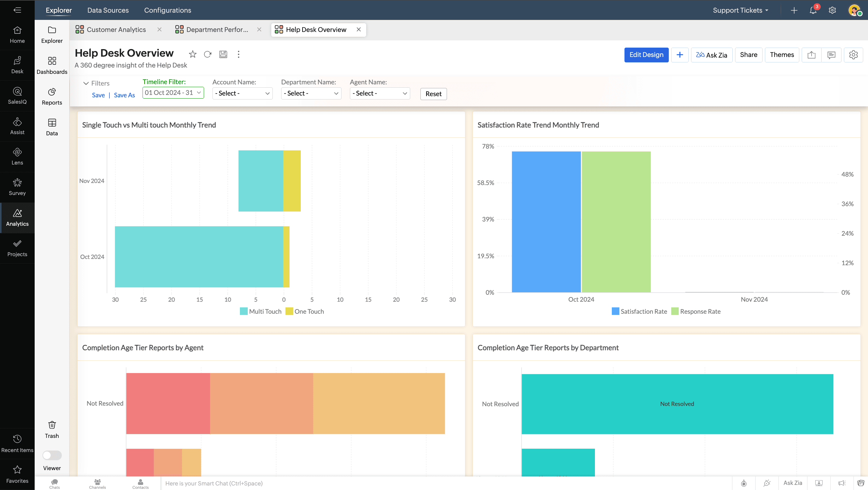Open the comments icon beside Themes
Viewport: 868px width, 490px height.
pyautogui.click(x=831, y=55)
